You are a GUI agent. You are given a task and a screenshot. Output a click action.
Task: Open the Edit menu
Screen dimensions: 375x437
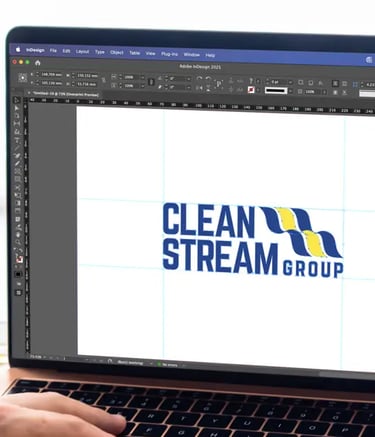(x=66, y=51)
